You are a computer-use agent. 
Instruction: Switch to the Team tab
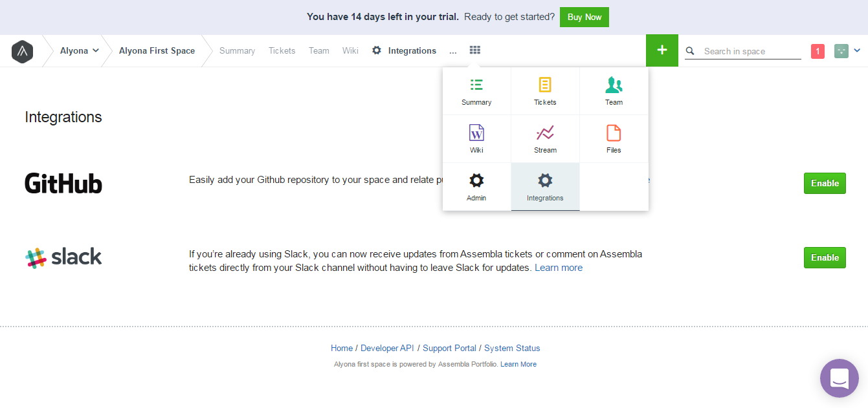tap(318, 50)
